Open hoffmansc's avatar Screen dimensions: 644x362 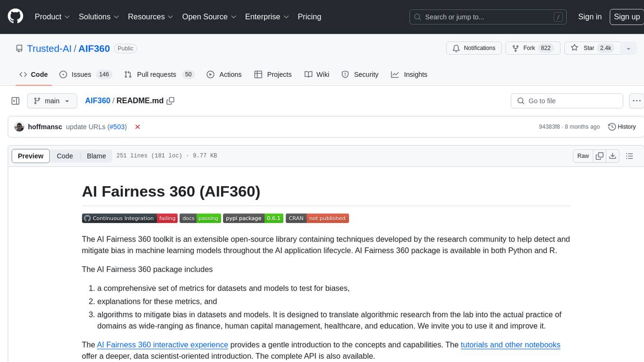pyautogui.click(x=19, y=127)
